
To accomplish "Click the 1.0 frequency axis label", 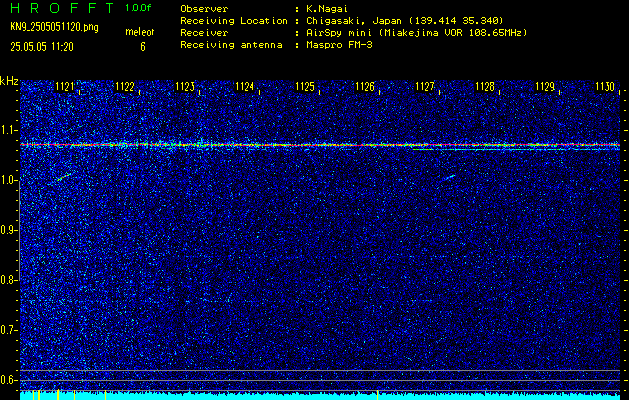I will tap(9, 181).
